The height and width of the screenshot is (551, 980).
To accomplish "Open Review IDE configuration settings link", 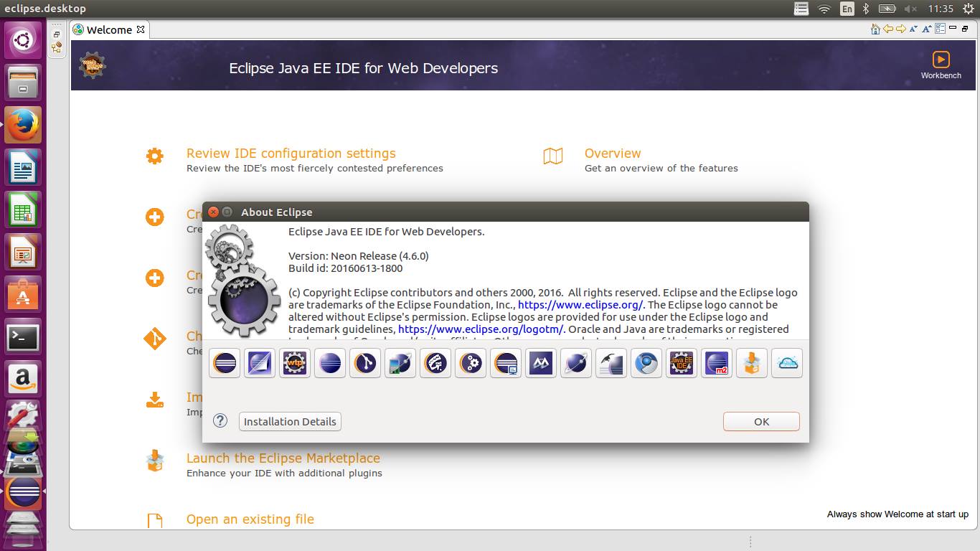I will coord(291,154).
